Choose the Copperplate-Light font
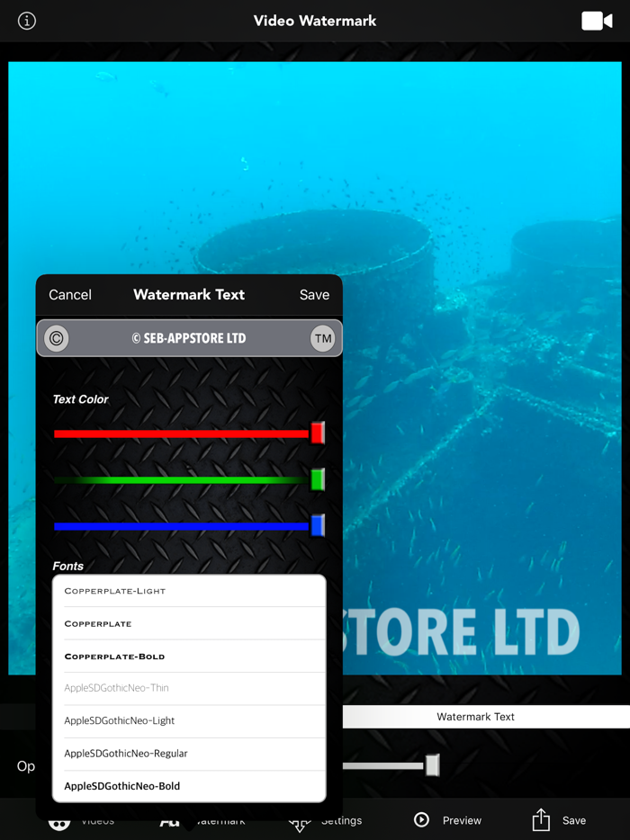 189,591
